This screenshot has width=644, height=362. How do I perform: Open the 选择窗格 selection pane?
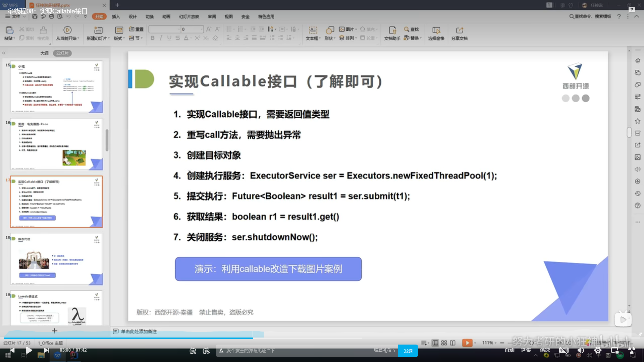(436, 34)
